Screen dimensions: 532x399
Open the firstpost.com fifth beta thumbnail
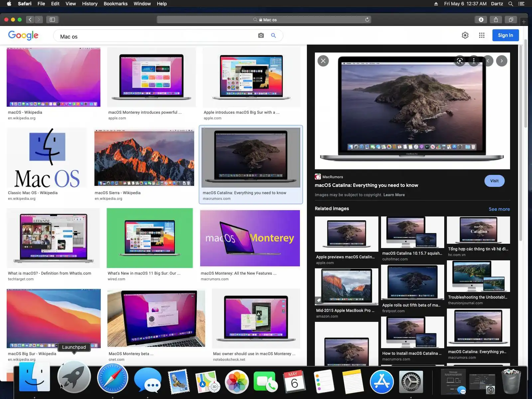click(413, 282)
